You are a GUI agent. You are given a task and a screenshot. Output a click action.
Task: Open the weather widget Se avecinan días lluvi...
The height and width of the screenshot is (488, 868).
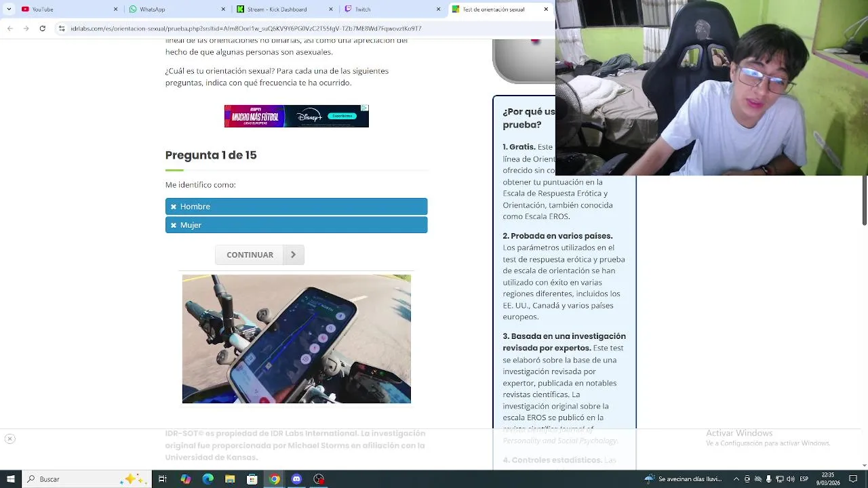[683, 479]
